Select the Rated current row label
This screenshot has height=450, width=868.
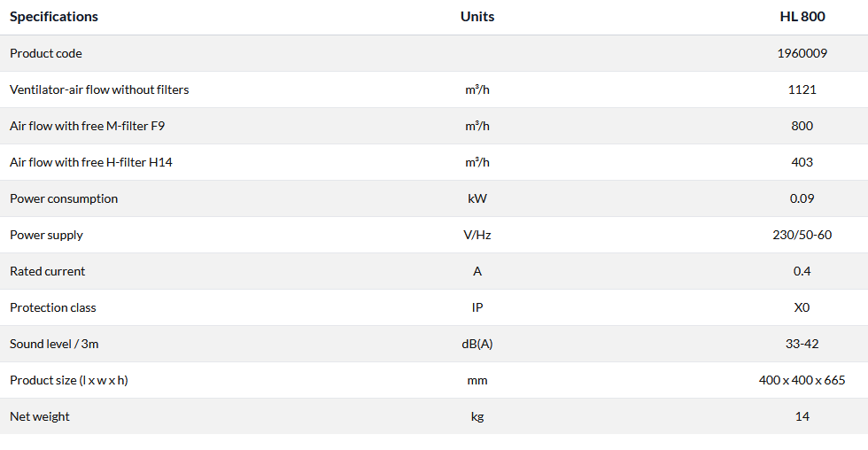(48, 271)
